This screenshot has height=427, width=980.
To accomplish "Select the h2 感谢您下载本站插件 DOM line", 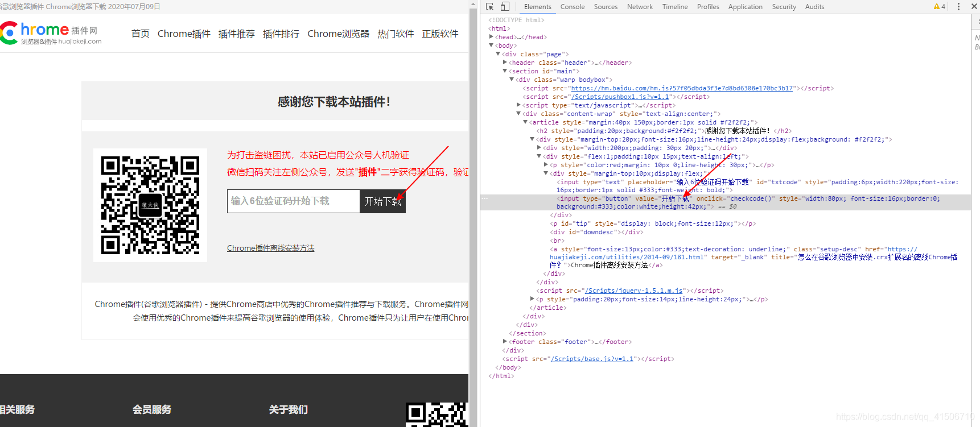I will tap(664, 131).
